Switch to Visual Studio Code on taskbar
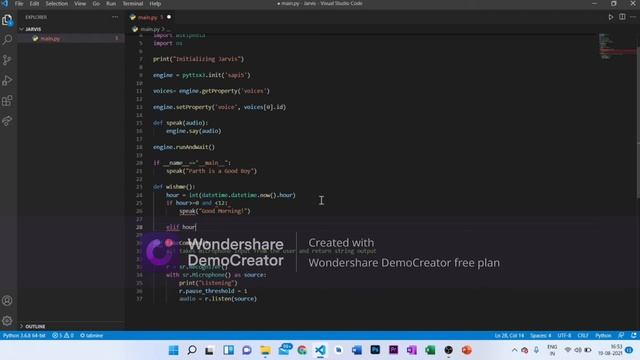 coord(320,350)
